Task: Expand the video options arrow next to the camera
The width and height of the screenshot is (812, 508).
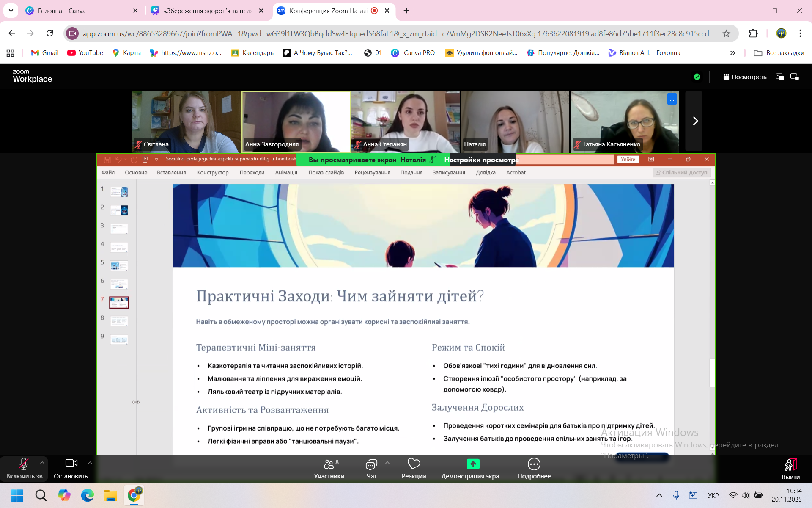Action: pyautogui.click(x=90, y=463)
